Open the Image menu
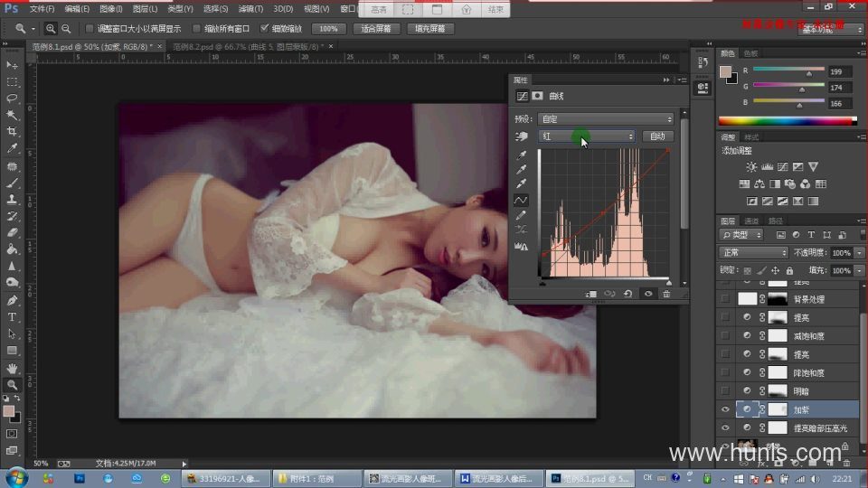868x488 pixels. 110,9
